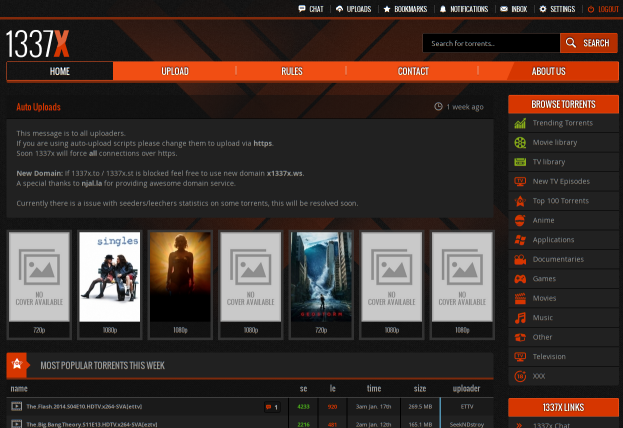This screenshot has height=428, width=623.
Task: Open the Upload navigation tab
Action: (x=175, y=71)
